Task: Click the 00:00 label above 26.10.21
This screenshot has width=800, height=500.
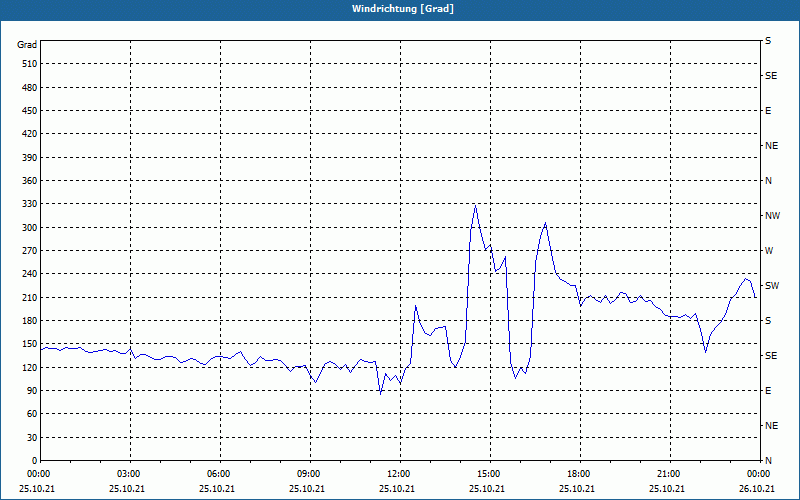Action: [759, 474]
